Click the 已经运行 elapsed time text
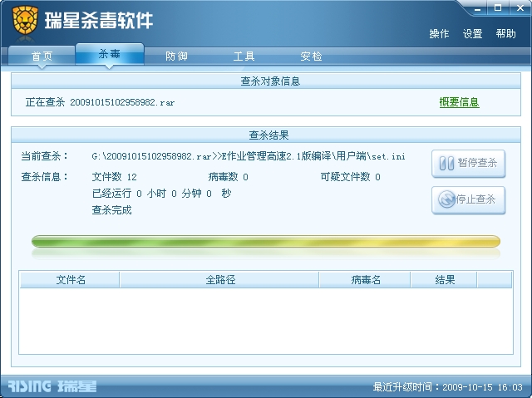The width and height of the screenshot is (532, 398). pos(161,194)
